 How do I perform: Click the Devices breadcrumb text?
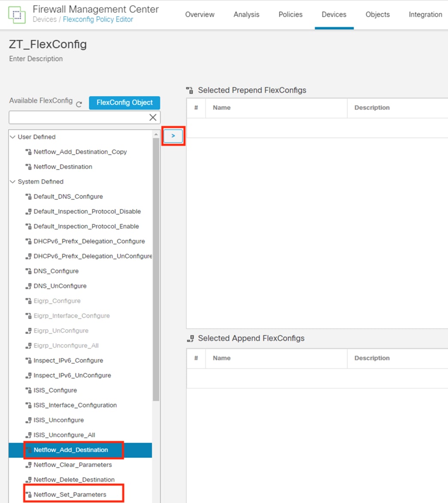44,20
